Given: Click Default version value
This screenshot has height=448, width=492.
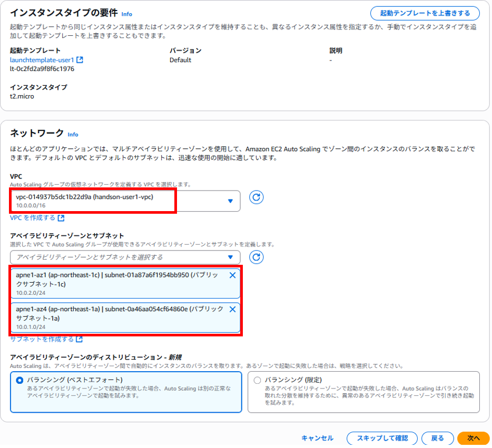Looking at the screenshot, I should (180, 60).
